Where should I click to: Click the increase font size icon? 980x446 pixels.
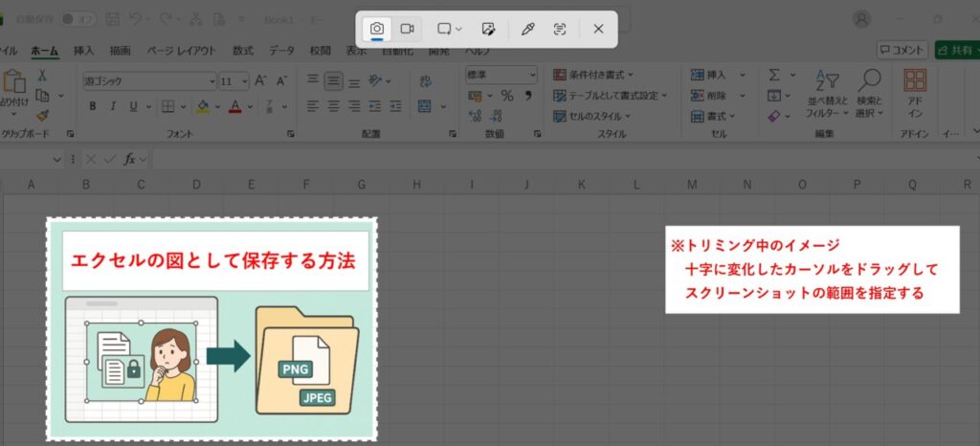260,80
